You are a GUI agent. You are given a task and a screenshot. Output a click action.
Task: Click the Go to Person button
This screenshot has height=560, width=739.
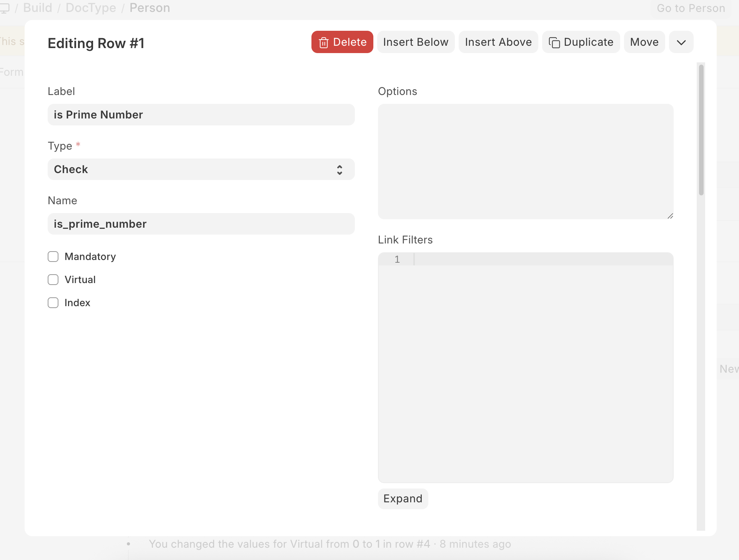[691, 8]
